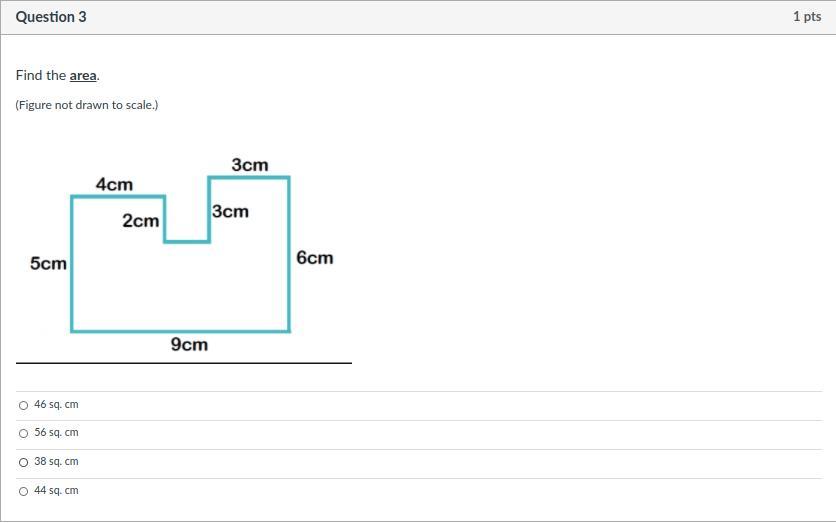This screenshot has height=523, width=836.
Task: Click the "46 sq. cm" answer text
Action: 56,405
